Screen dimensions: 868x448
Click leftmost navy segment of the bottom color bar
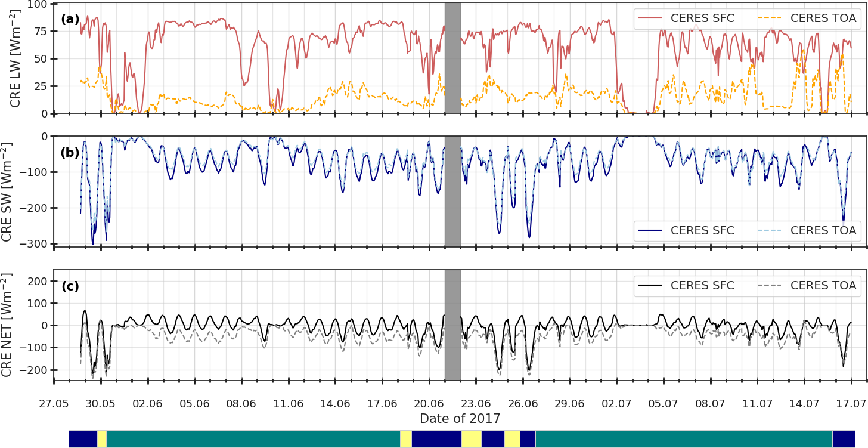(x=83, y=438)
